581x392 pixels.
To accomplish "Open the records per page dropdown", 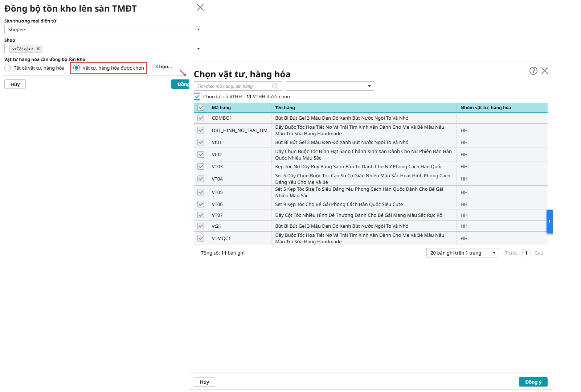I will (462, 253).
